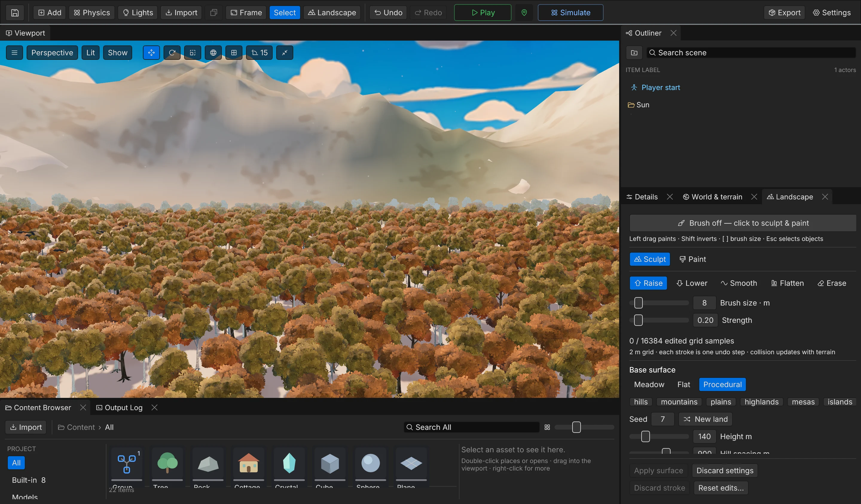Choose the Erase sculpt tool

[x=832, y=283]
